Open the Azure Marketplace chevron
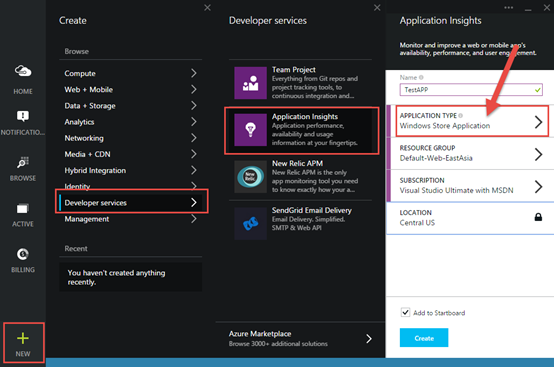The width and height of the screenshot is (554, 367). [x=369, y=339]
